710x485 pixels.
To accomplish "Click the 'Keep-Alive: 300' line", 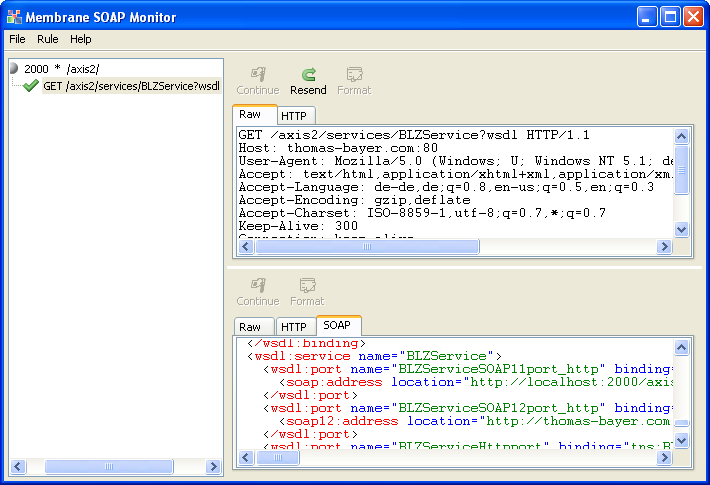I will [x=298, y=226].
